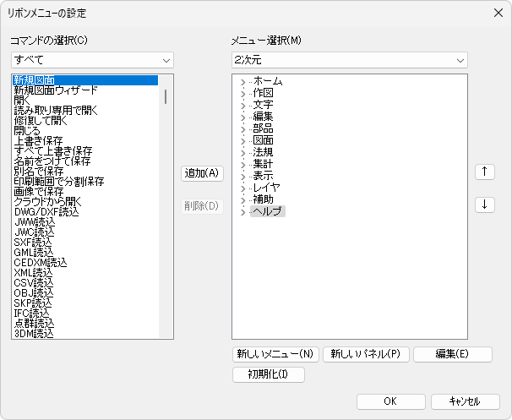Image resolution: width=512 pixels, height=420 pixels.
Task: Expand the レイヤ tree node
Action: point(242,188)
